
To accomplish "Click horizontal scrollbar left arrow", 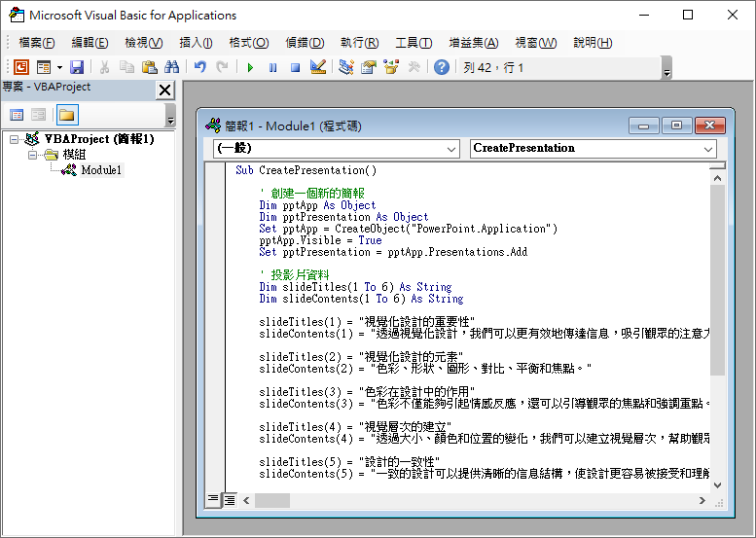I will point(246,500).
